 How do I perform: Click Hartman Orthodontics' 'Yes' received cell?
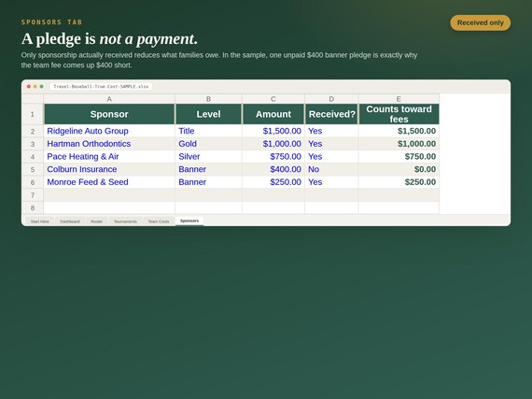(x=331, y=144)
